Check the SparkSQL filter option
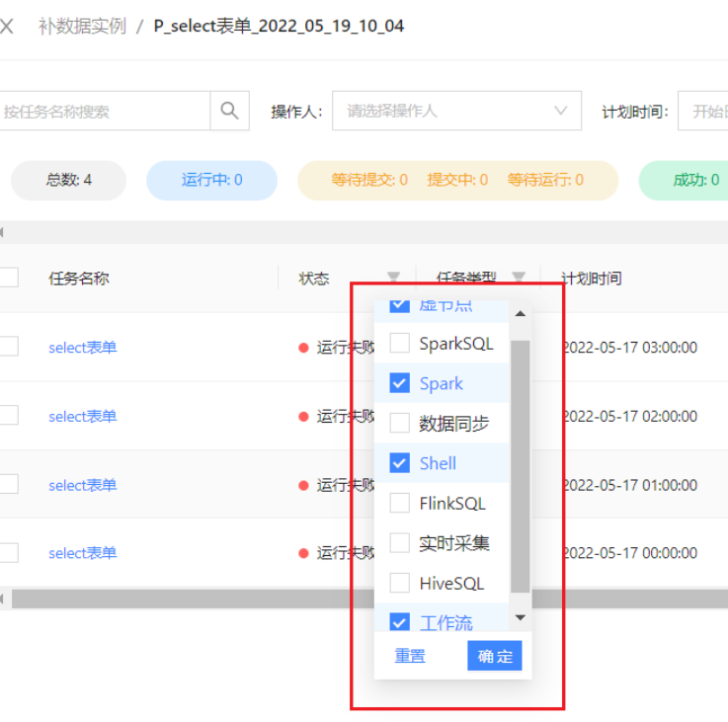728x722 pixels. [399, 343]
